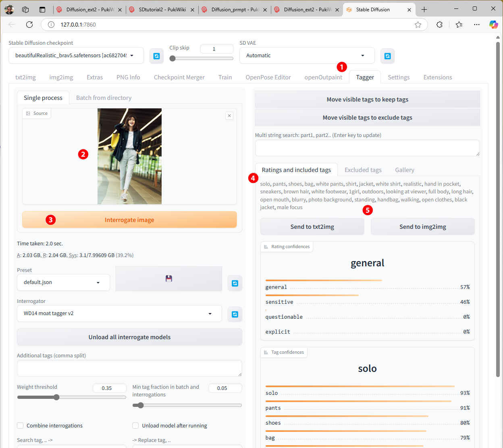Toggle Unload model after running

[x=135, y=425]
